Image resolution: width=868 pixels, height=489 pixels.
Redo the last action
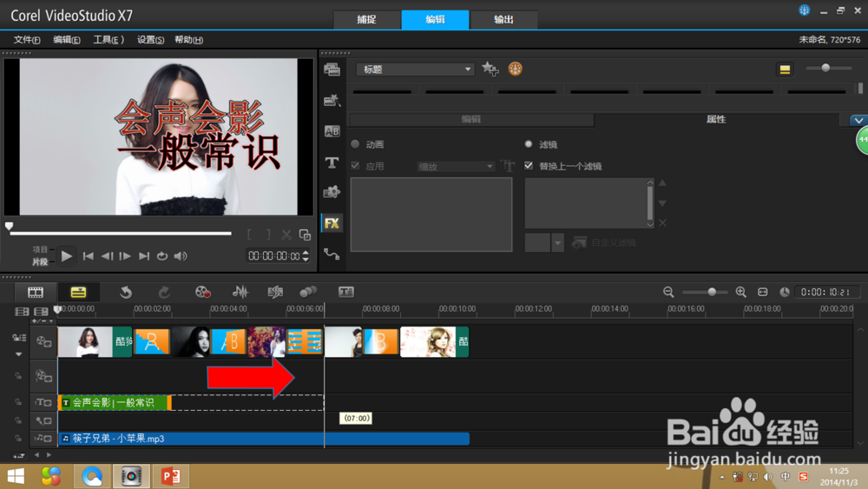coord(164,292)
